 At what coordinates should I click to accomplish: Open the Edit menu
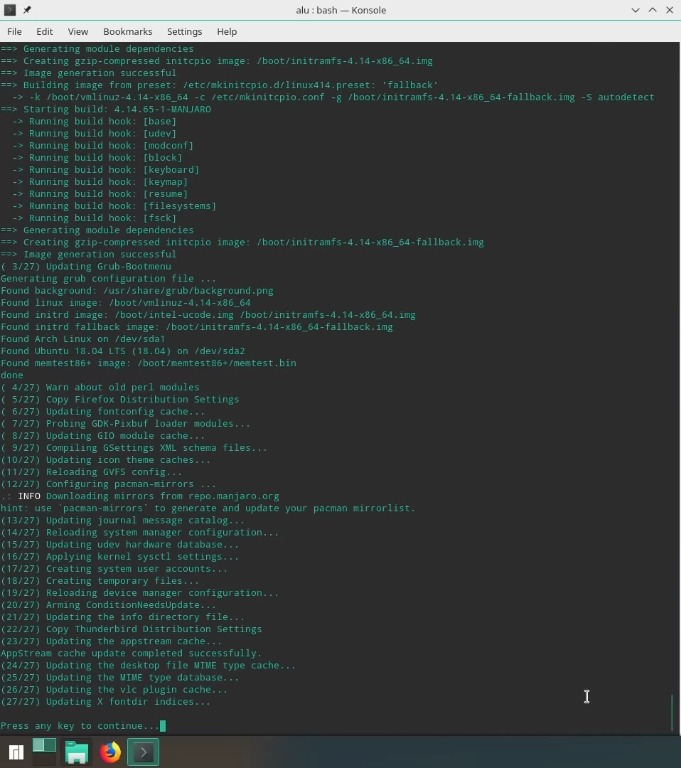[44, 31]
